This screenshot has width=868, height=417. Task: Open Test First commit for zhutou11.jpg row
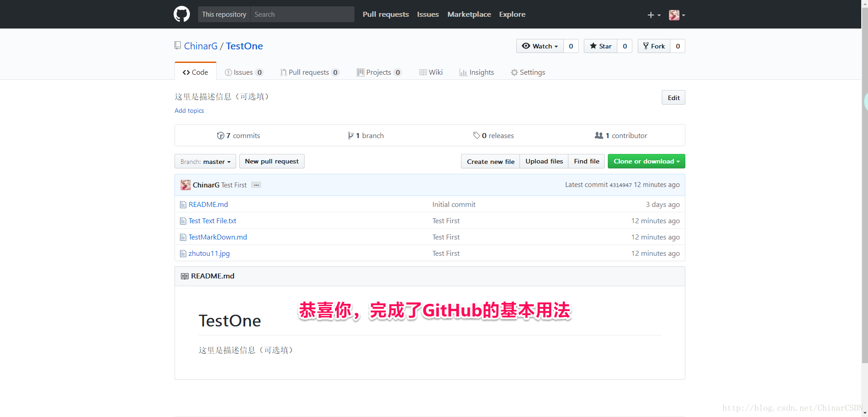(446, 254)
